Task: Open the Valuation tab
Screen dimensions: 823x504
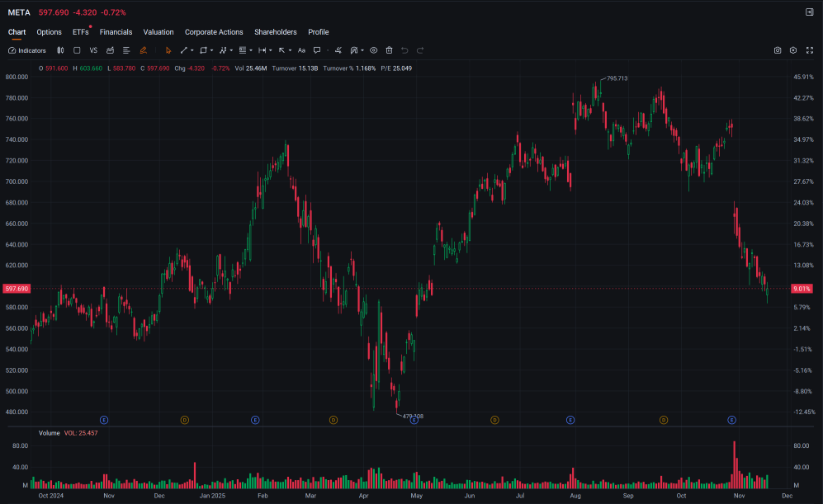Action: (158, 32)
